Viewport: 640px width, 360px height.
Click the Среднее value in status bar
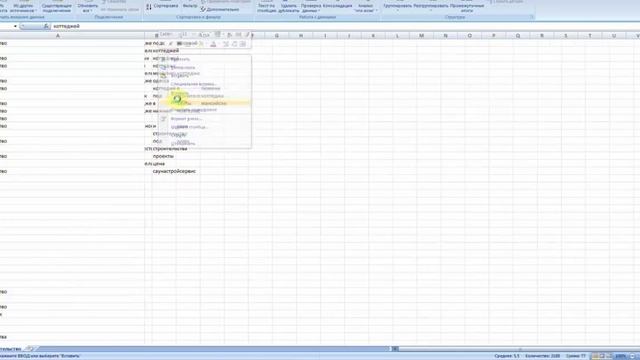point(507,356)
